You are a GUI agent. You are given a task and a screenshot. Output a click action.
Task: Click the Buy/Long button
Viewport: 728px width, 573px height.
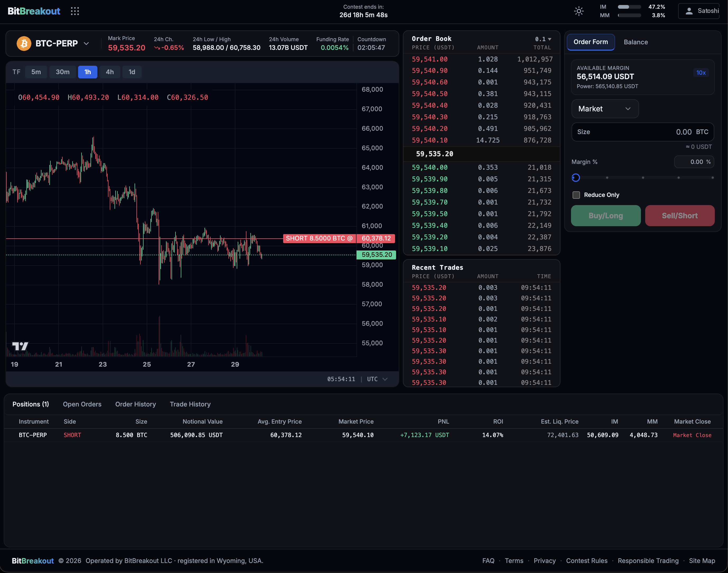[x=606, y=216]
